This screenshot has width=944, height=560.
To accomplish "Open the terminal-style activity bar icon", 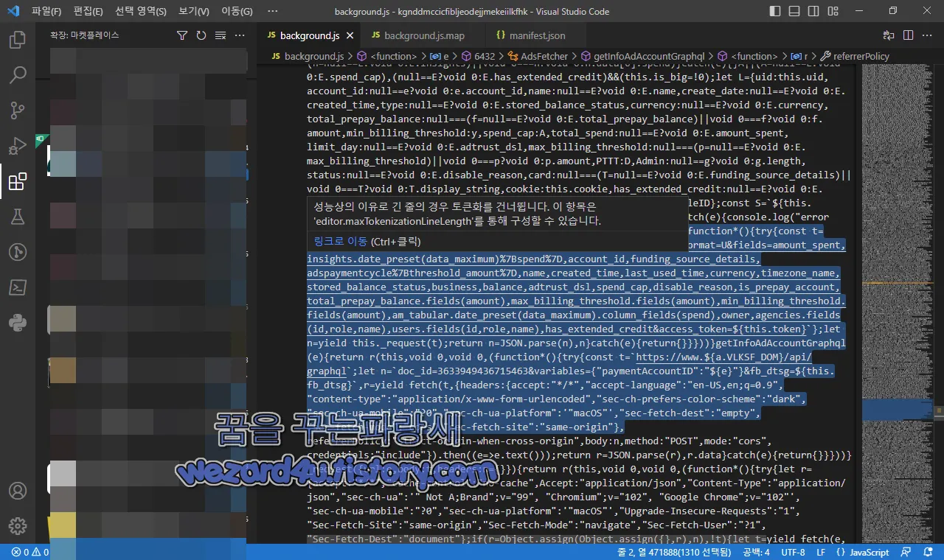I will [18, 287].
